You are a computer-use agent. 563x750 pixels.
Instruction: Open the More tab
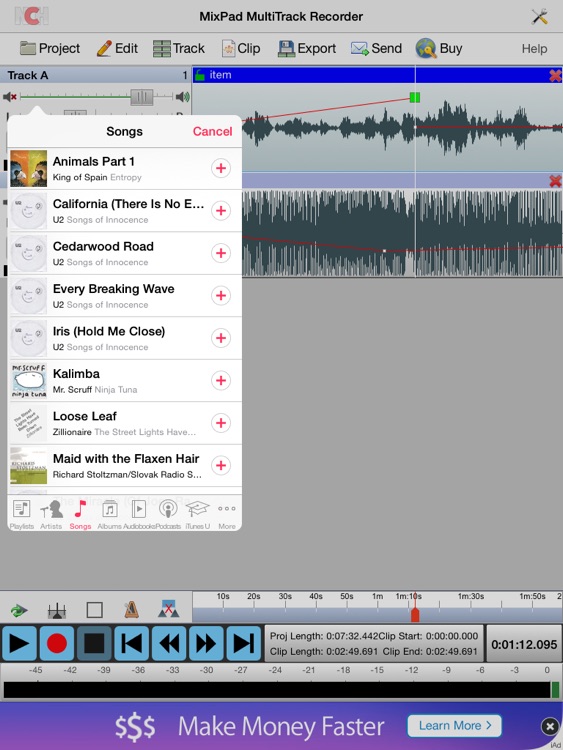click(227, 514)
